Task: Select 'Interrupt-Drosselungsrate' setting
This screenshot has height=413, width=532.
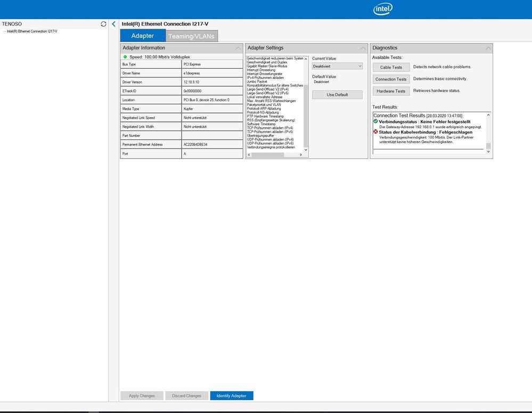Action: pyautogui.click(x=264, y=74)
